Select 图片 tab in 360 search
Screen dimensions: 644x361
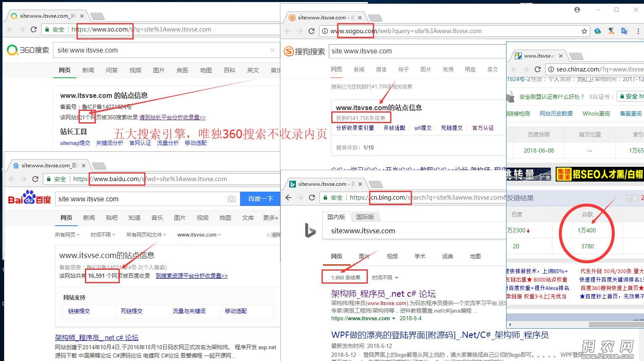click(159, 70)
